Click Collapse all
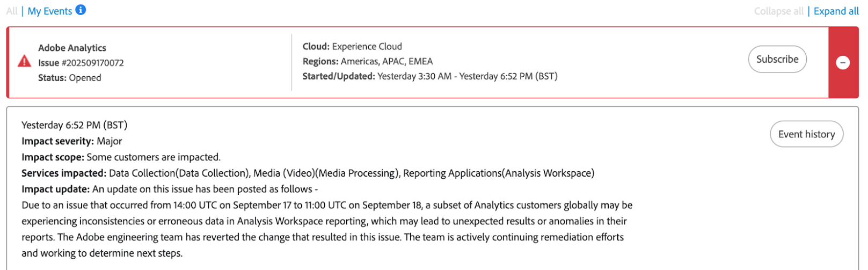Screen dimensions: 868x270 [x=778, y=11]
